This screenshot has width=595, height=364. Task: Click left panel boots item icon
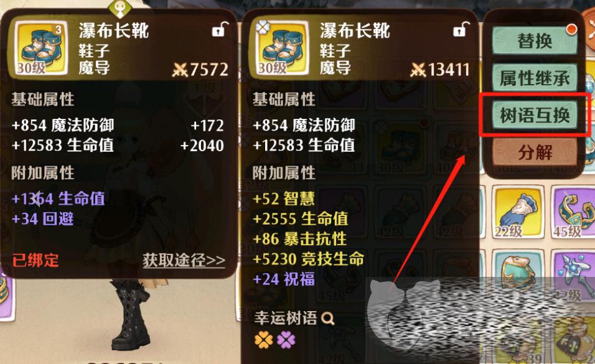(40, 48)
